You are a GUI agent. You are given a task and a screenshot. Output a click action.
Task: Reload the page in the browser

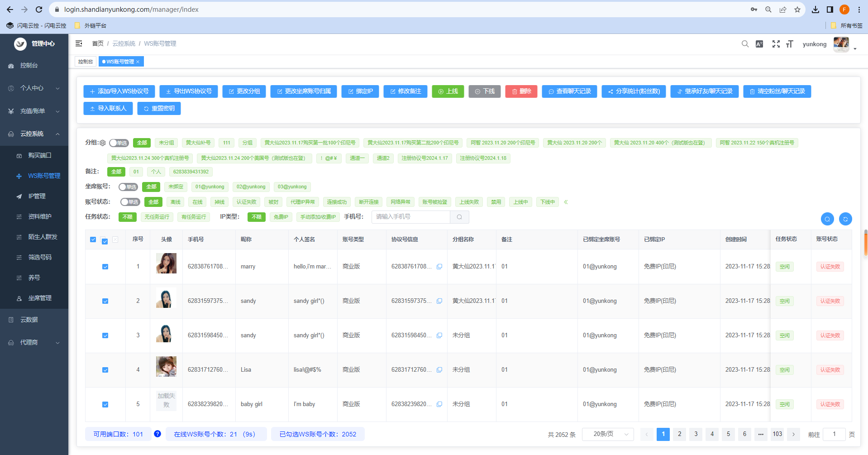[39, 10]
